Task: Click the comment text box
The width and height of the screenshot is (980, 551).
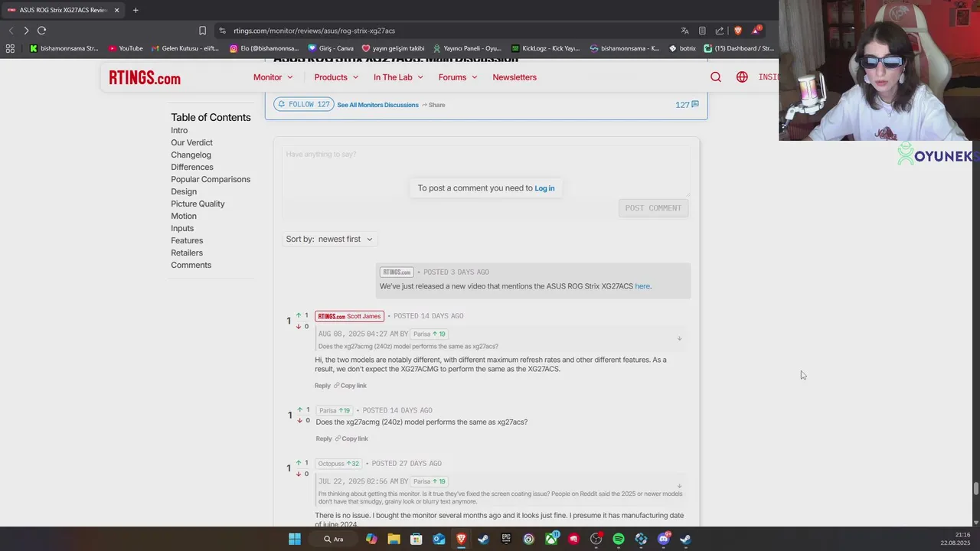Action: (485, 171)
